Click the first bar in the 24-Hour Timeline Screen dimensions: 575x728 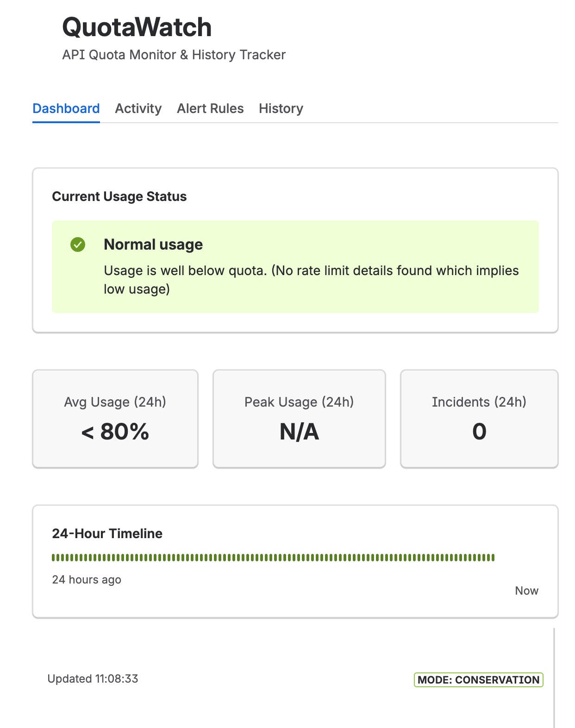coord(53,558)
